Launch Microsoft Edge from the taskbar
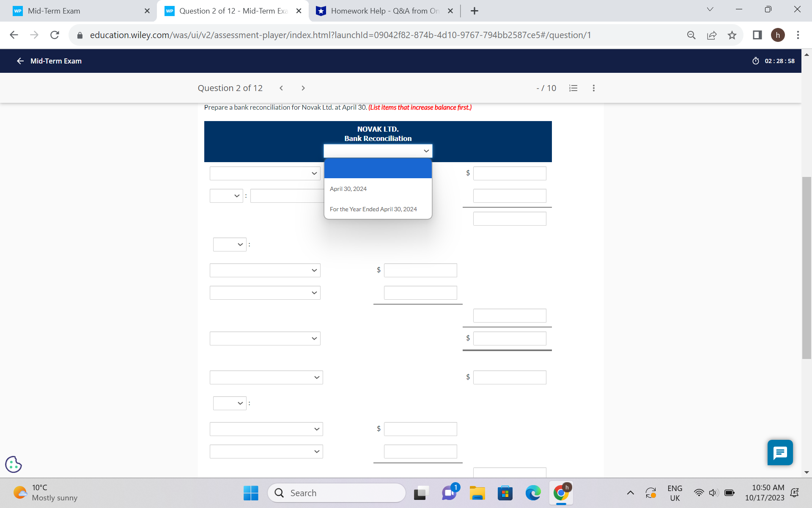Image resolution: width=812 pixels, height=508 pixels. click(x=533, y=493)
